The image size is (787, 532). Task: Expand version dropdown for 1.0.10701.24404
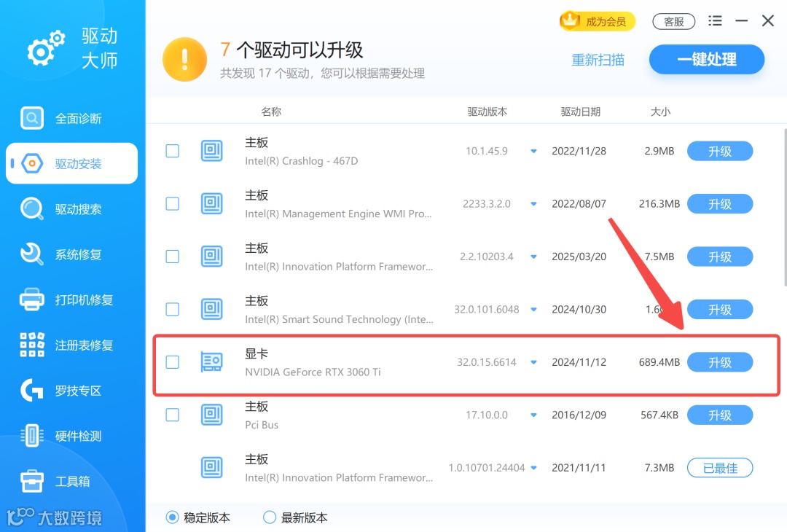coord(533,468)
